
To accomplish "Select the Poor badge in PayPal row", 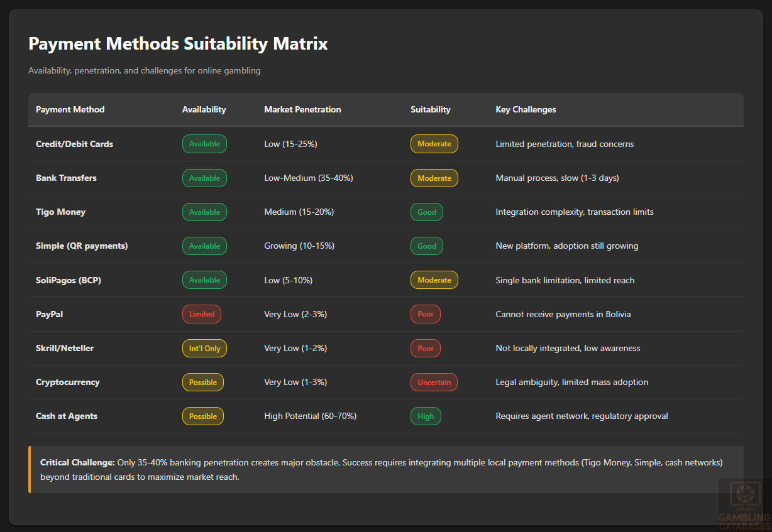I will pos(426,314).
